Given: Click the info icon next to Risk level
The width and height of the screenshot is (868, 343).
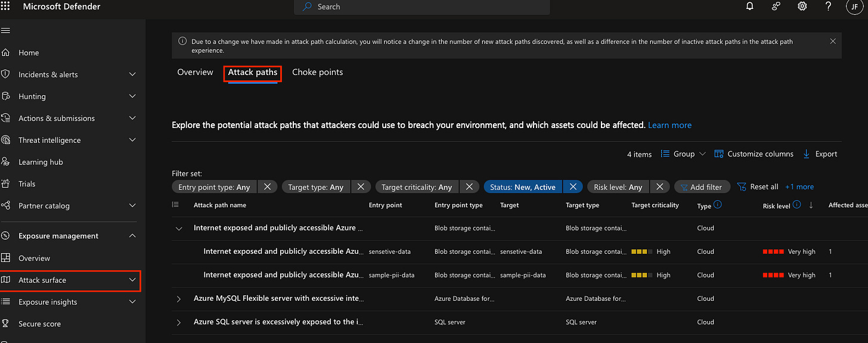Looking at the screenshot, I should pos(797,205).
